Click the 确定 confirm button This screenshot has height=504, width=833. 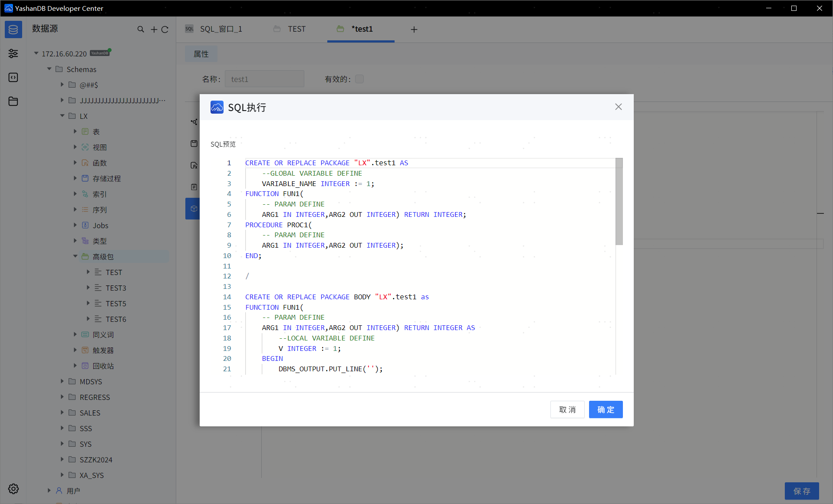tap(606, 409)
